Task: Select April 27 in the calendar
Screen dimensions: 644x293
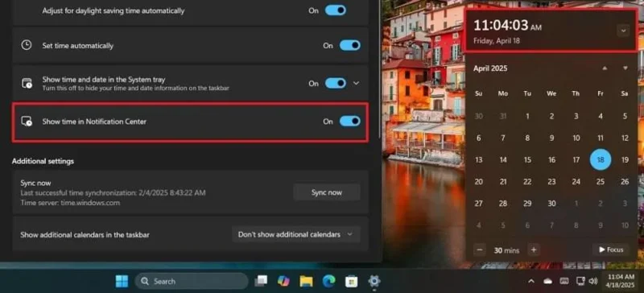Action: 478,204
